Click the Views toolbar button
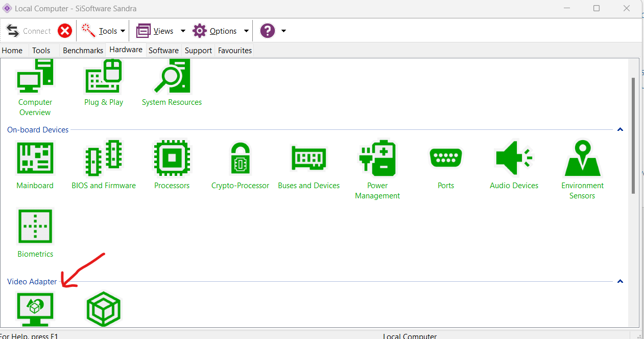This screenshot has width=644, height=339. tap(155, 31)
